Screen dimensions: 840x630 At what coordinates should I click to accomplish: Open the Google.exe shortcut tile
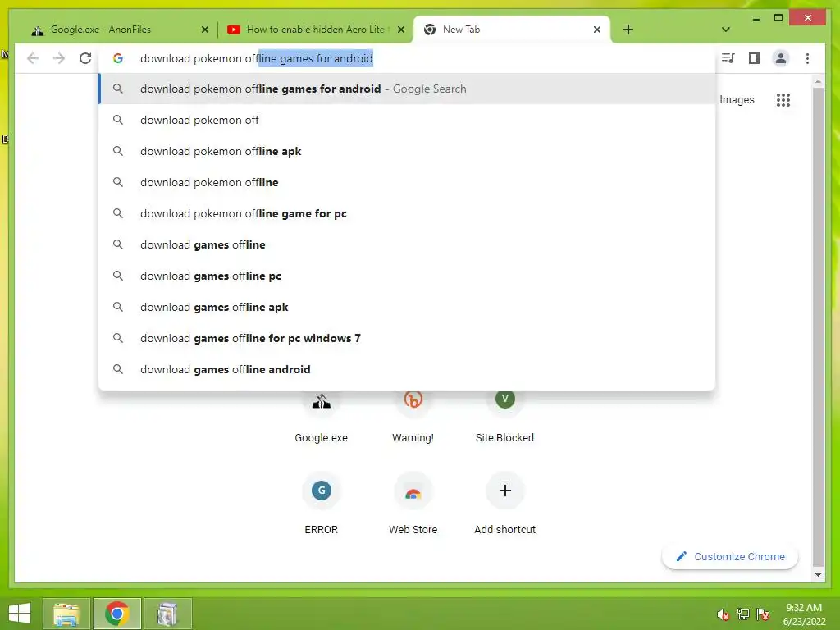pos(321,416)
